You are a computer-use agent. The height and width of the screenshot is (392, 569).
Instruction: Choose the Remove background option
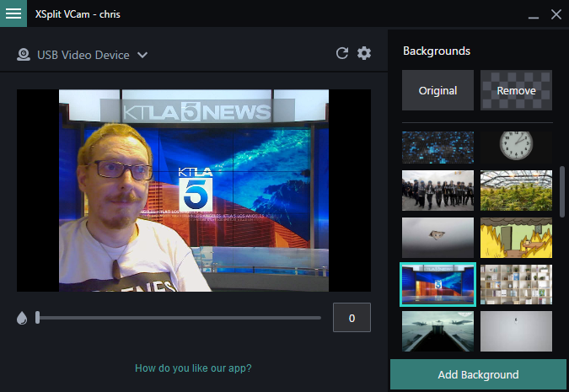(516, 90)
